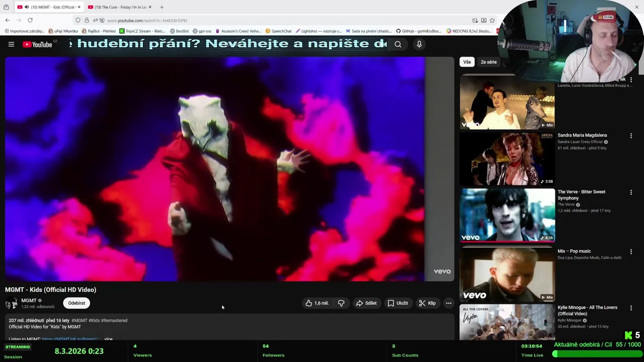Viewport: 644px width, 362px height.
Task: Open the Sandra Maria Magdalena thumbnail
Action: coord(507,159)
